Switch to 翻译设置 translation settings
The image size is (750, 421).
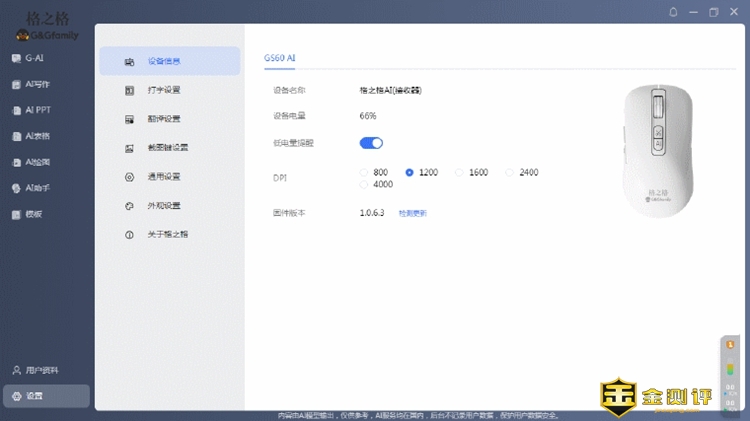(163, 119)
